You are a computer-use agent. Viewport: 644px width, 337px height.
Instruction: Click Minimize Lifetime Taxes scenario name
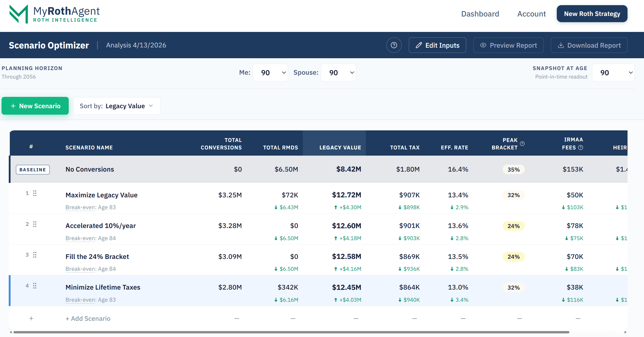(103, 287)
